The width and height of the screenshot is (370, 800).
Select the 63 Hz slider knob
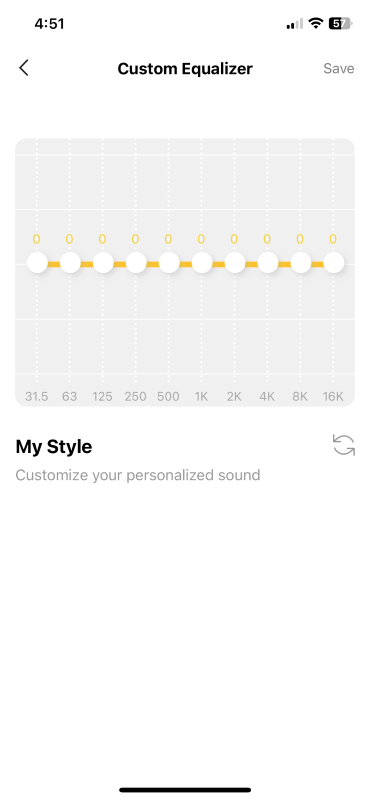pyautogui.click(x=70, y=263)
